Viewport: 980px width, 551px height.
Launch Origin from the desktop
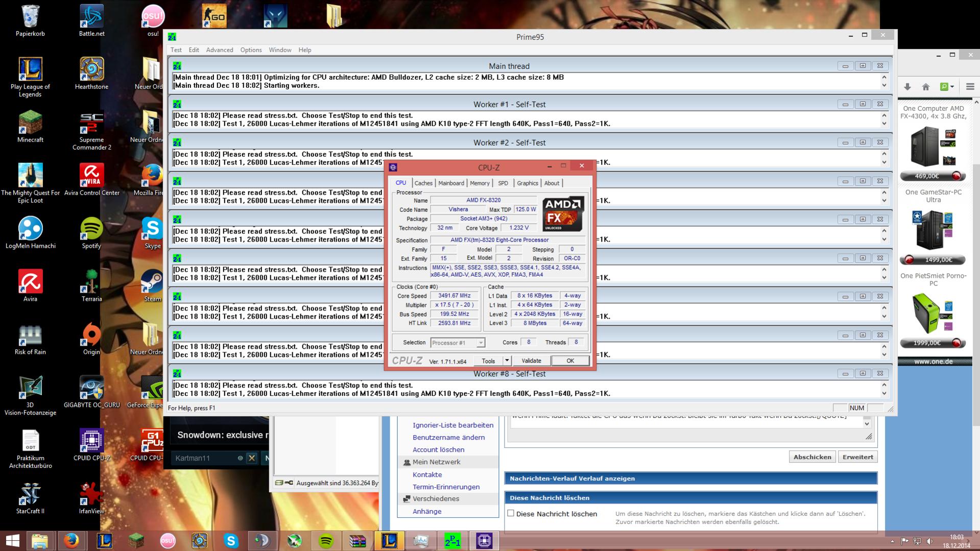[91, 339]
